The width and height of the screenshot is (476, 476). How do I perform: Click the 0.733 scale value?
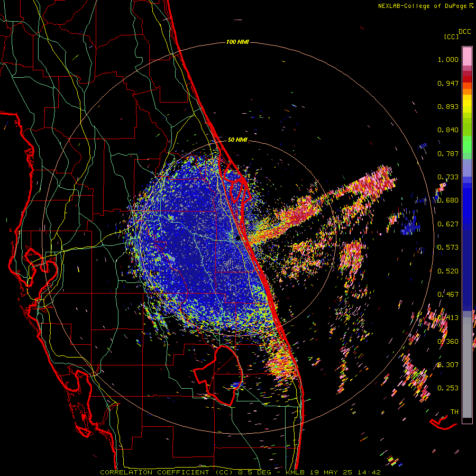[x=448, y=177]
